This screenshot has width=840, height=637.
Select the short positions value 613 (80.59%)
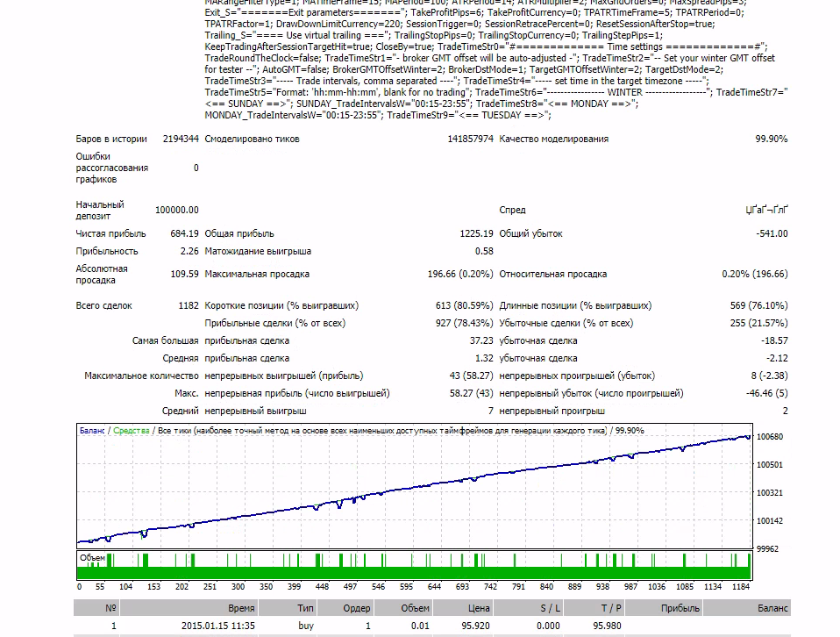click(x=465, y=305)
